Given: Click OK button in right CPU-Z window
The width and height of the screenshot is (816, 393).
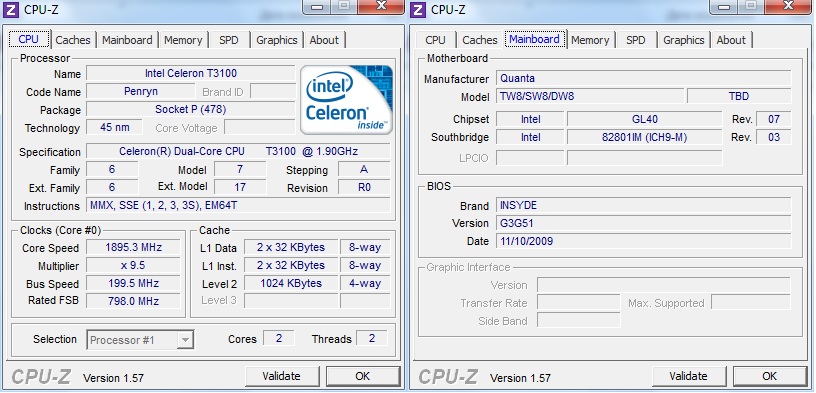Looking at the screenshot, I should click(x=770, y=376).
